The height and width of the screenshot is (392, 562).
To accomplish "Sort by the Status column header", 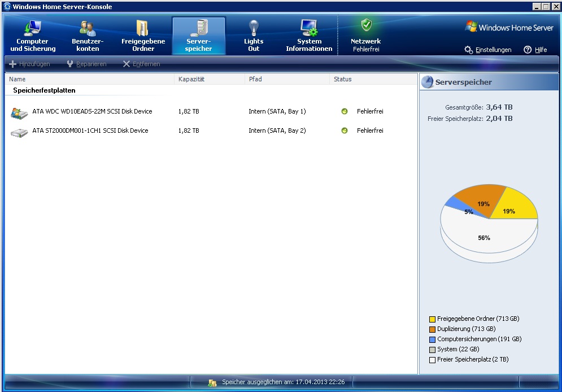I will (373, 79).
